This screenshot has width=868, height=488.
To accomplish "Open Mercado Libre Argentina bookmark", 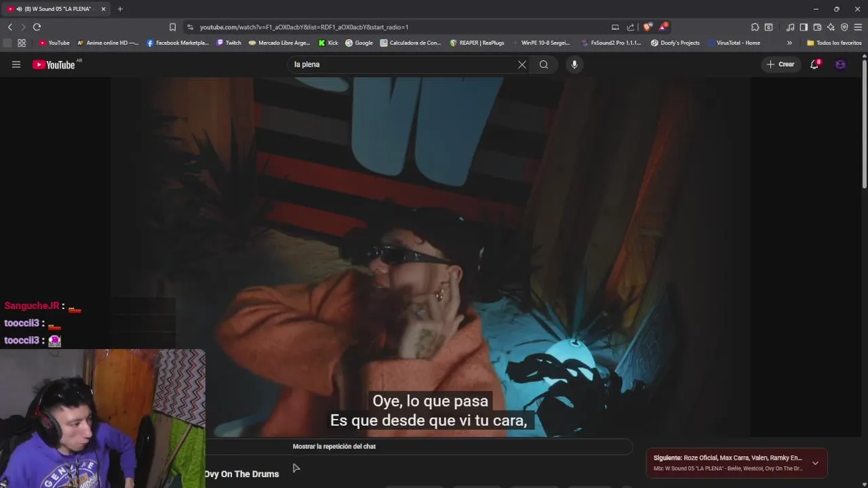I will pyautogui.click(x=279, y=43).
